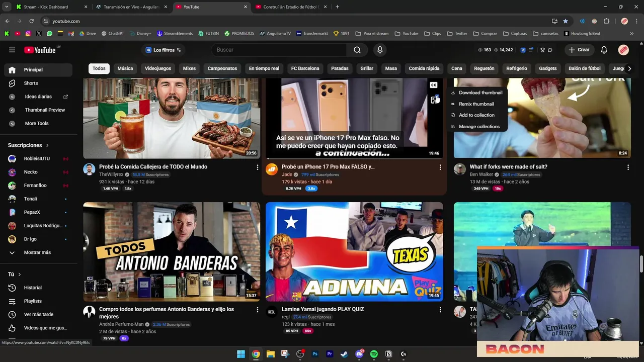Viewport: 644px width, 362px height.
Task: Bookmark this page with the star icon
Action: (566, 21)
